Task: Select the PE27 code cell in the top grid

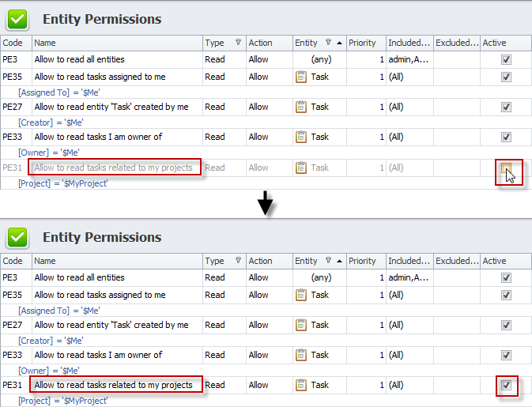Action: click(x=13, y=107)
